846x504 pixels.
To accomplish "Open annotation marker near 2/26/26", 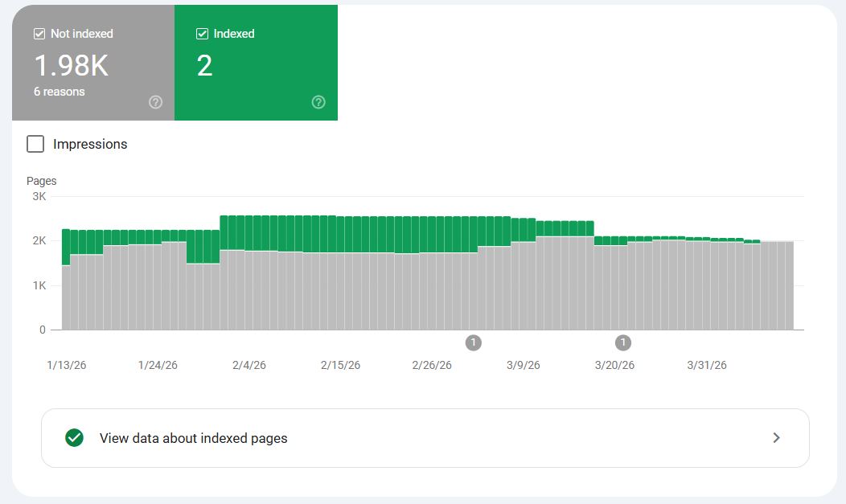I will (474, 343).
